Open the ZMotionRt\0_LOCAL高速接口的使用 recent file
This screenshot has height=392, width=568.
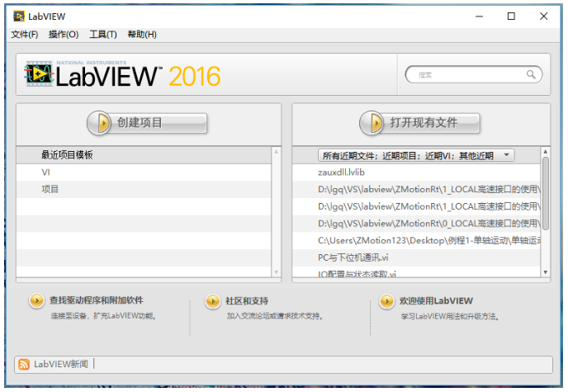(x=416, y=224)
